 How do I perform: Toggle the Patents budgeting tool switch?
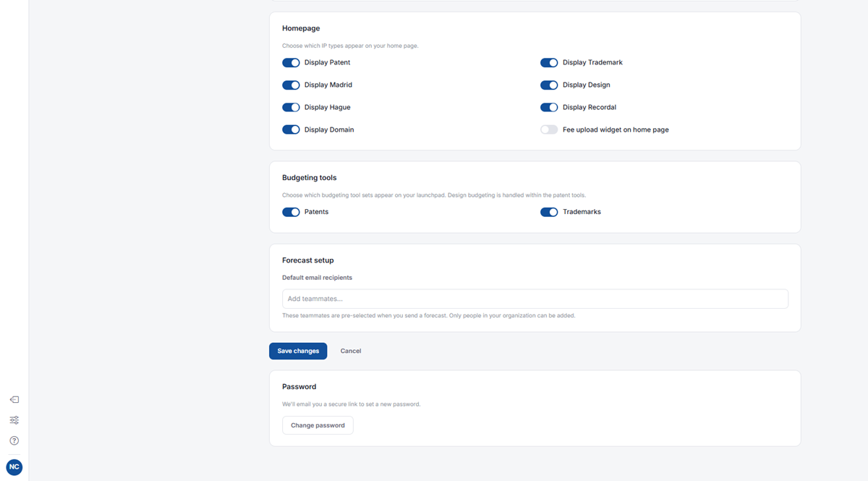pyautogui.click(x=291, y=213)
